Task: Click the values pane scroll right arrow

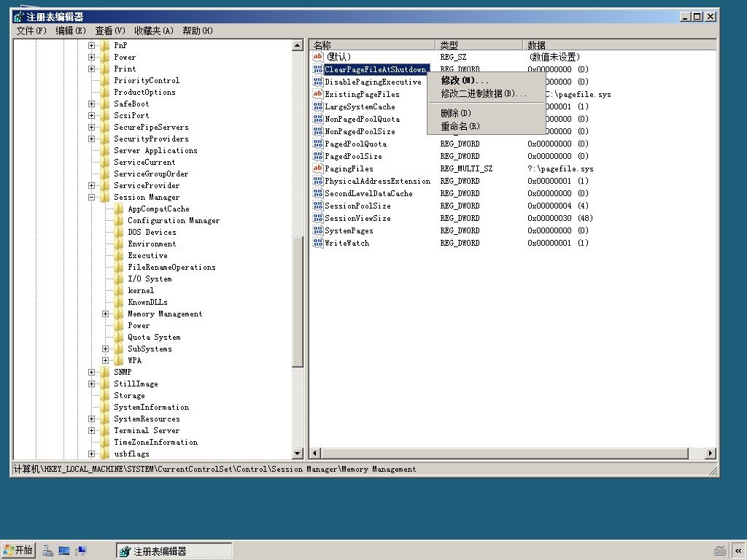Action: pyautogui.click(x=711, y=454)
